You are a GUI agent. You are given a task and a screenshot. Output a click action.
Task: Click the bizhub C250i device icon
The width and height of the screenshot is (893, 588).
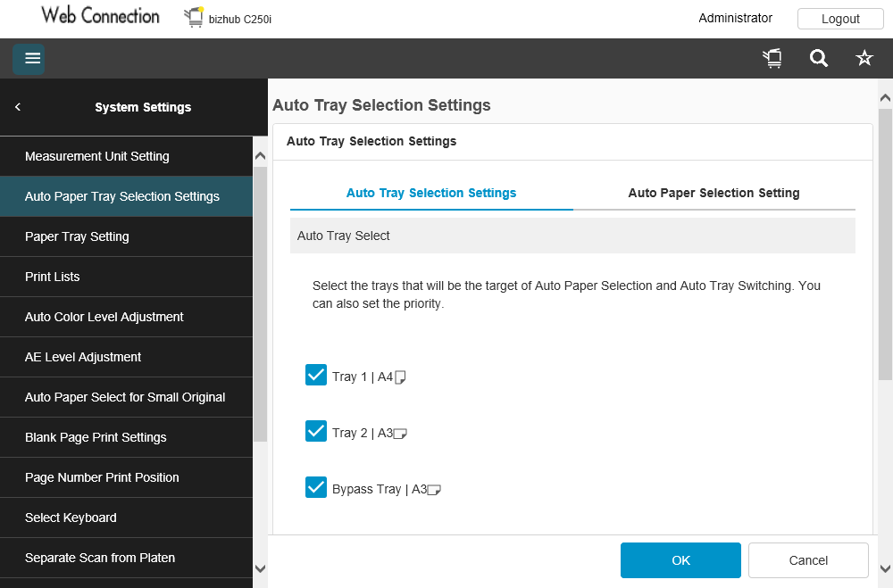point(194,17)
